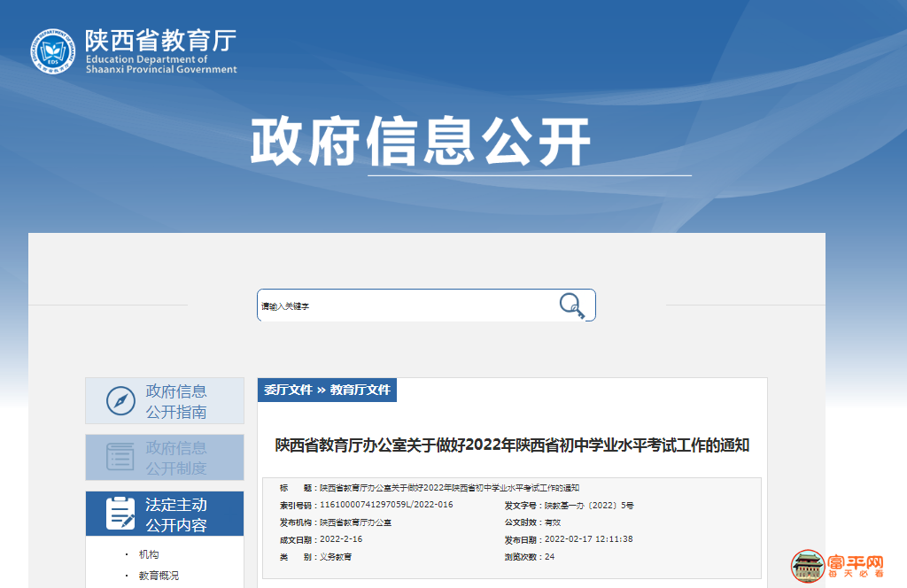Open the 政府信息公开制度 section
This screenshot has height=588, width=907.
point(176,458)
